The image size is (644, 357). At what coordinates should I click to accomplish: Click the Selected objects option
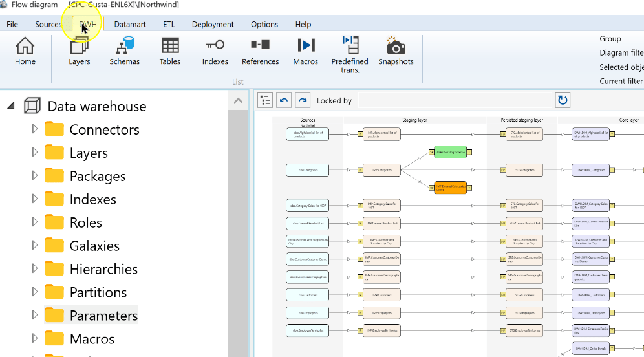(x=621, y=67)
